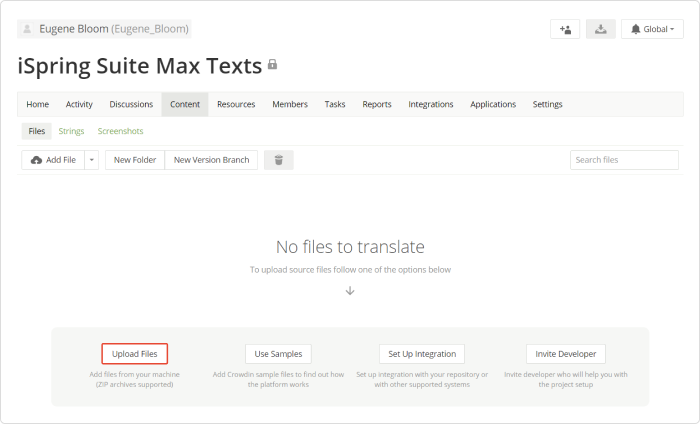Focus the Search files input field
700x424 pixels.
pos(624,160)
